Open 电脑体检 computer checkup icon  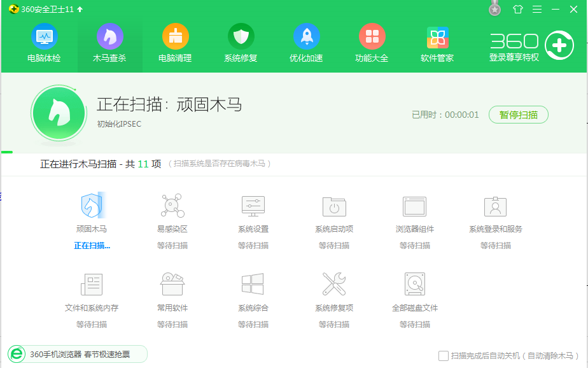tap(45, 36)
